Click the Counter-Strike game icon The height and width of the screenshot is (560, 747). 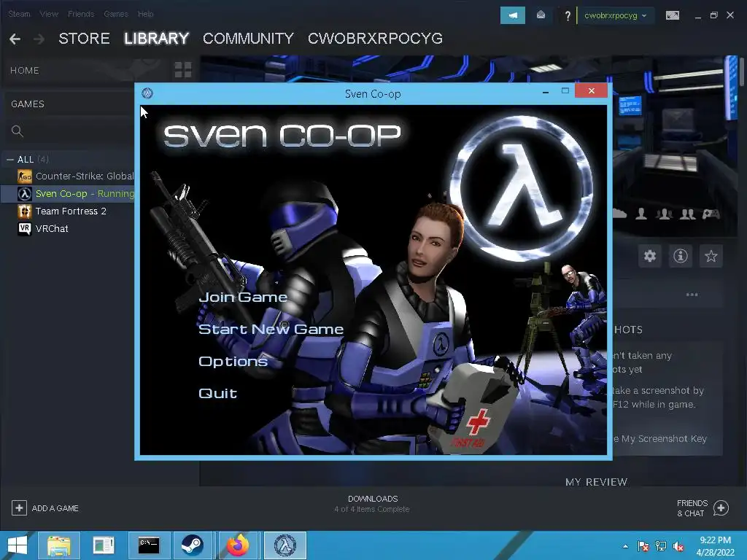(x=25, y=176)
